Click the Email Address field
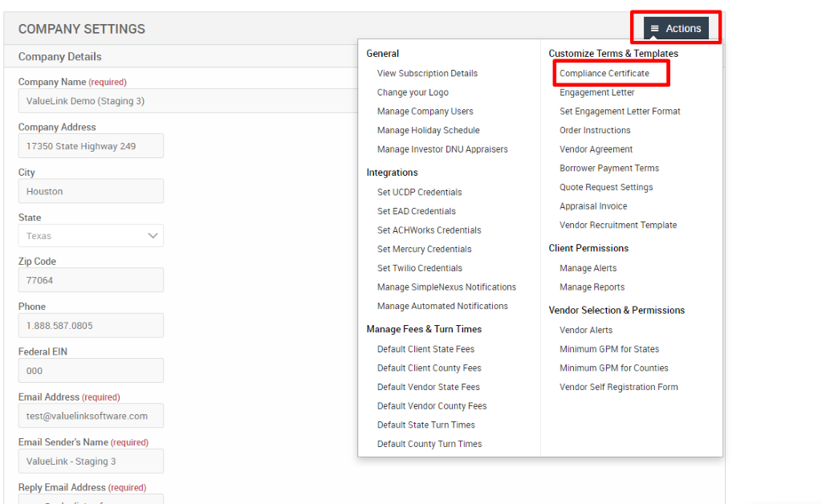This screenshot has width=822, height=504. tap(91, 416)
